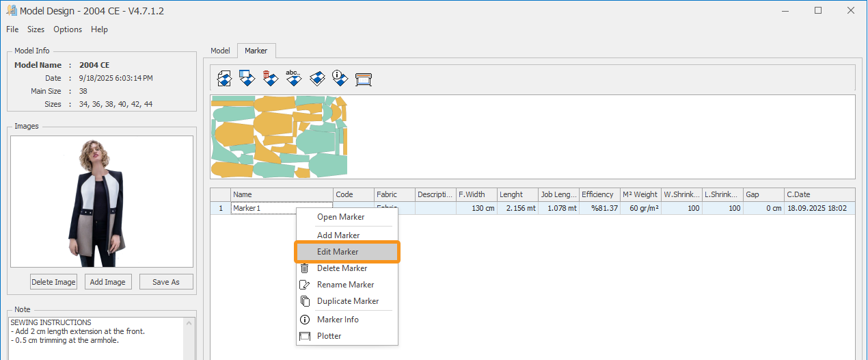
Task: Select Duplicate Marker from the context menu
Action: [x=347, y=301]
